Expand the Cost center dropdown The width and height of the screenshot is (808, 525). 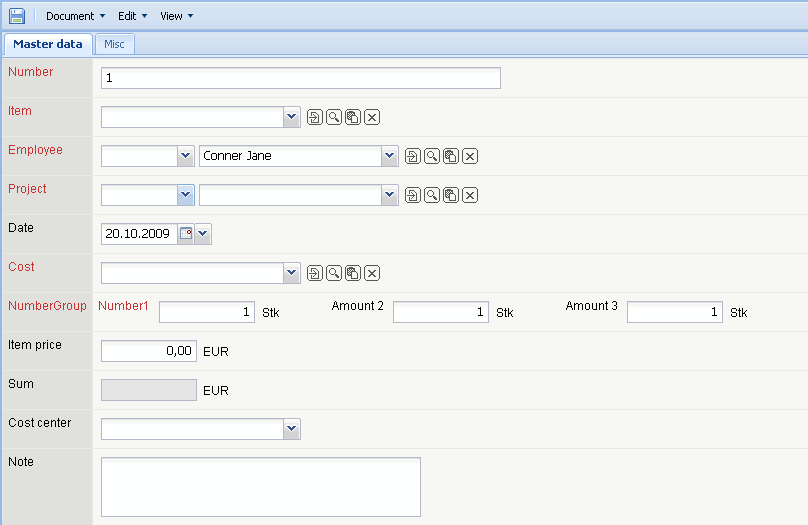[x=291, y=429]
